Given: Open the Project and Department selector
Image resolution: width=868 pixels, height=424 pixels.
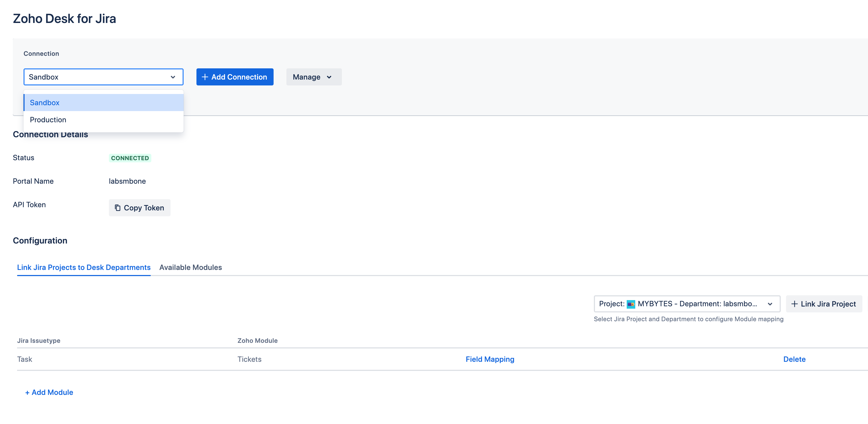Looking at the screenshot, I should coord(686,304).
